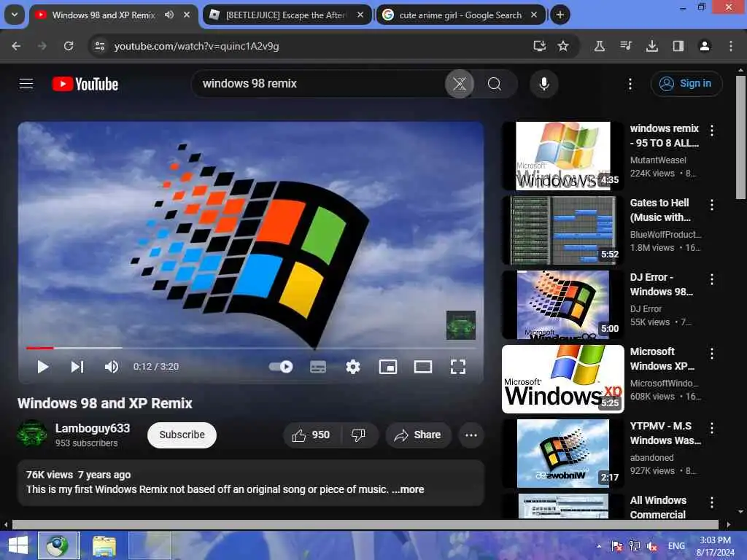Open Chrome three-dot menu
747x560 pixels.
[731, 46]
